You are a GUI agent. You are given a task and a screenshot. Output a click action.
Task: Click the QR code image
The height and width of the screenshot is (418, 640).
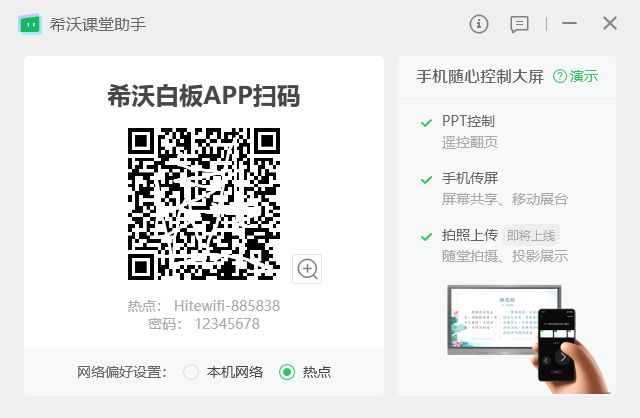204,204
